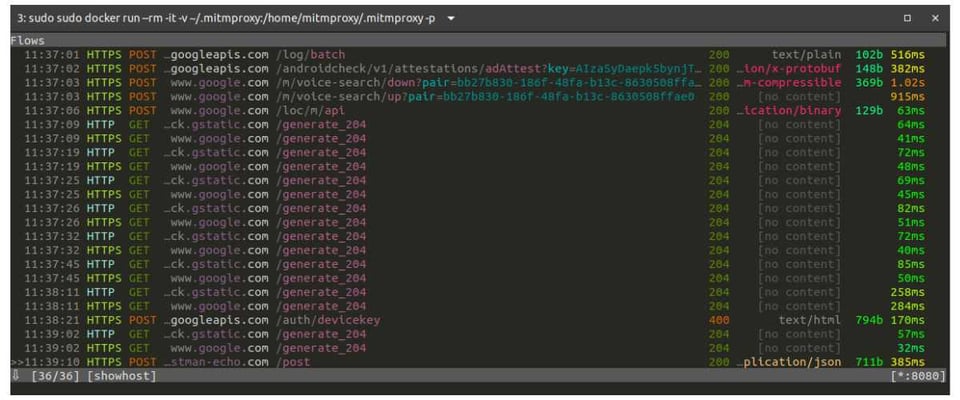Select the /m/voice-search/down flow path

pyautogui.click(x=488, y=83)
